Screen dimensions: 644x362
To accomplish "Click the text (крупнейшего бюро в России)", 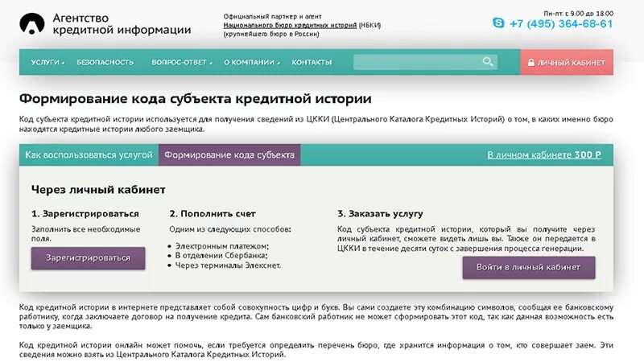I will (x=271, y=34).
